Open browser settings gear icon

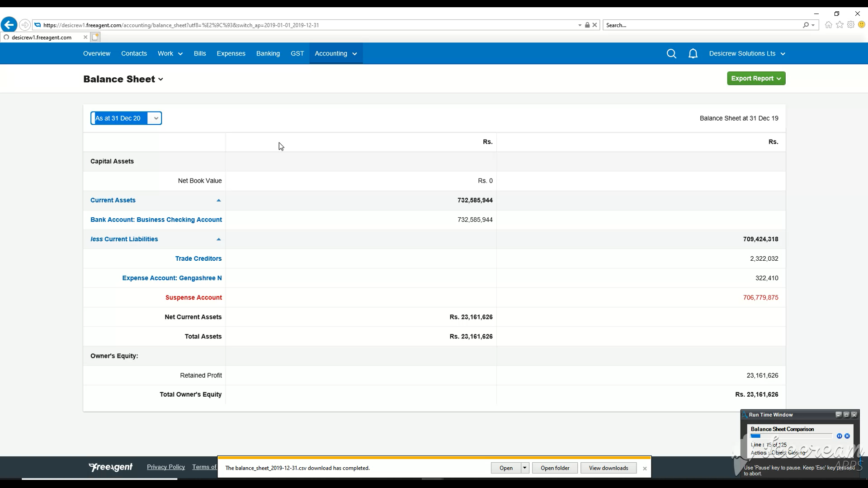[x=851, y=25]
